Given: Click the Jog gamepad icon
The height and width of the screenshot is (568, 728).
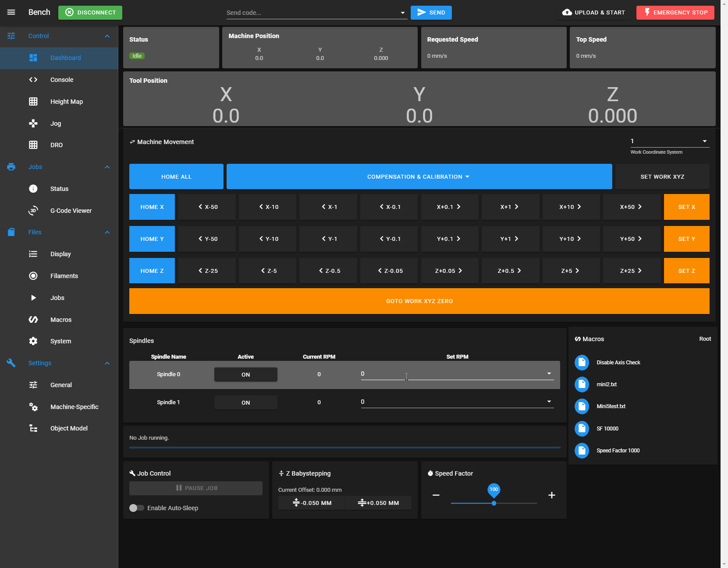Looking at the screenshot, I should tap(33, 123).
